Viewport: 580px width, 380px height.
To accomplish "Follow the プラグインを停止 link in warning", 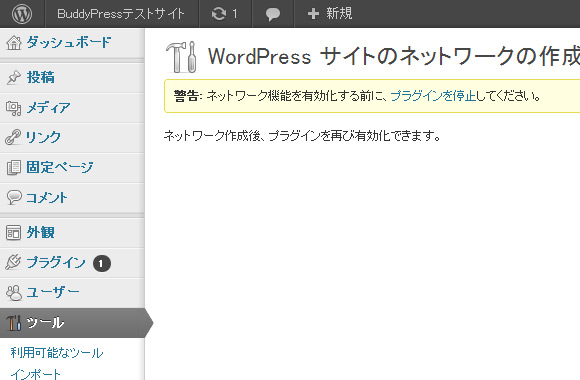I will [433, 96].
